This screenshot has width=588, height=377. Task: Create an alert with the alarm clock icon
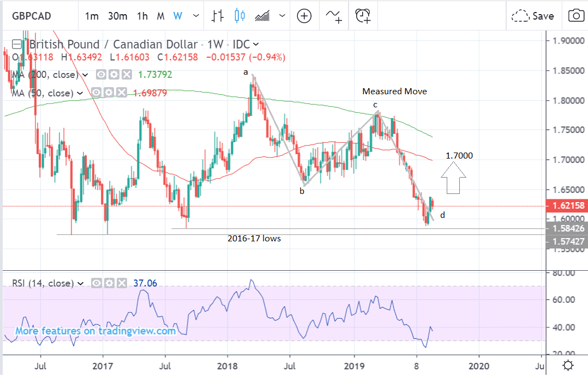pyautogui.click(x=363, y=16)
